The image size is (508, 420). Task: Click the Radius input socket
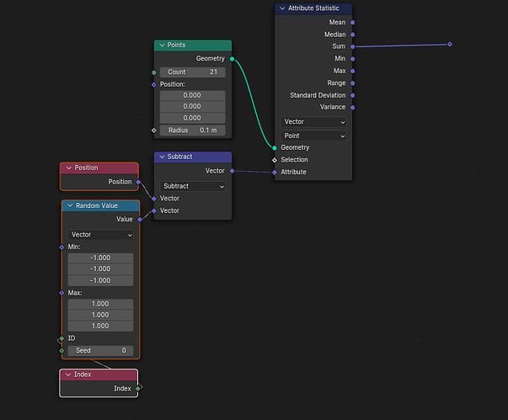click(154, 130)
